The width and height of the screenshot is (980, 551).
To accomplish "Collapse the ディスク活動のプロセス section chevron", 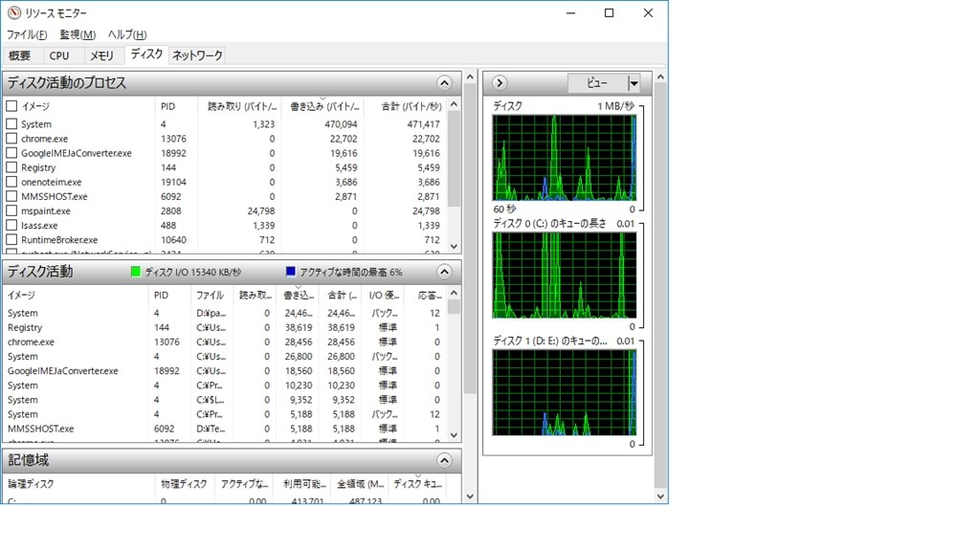I will coord(444,83).
